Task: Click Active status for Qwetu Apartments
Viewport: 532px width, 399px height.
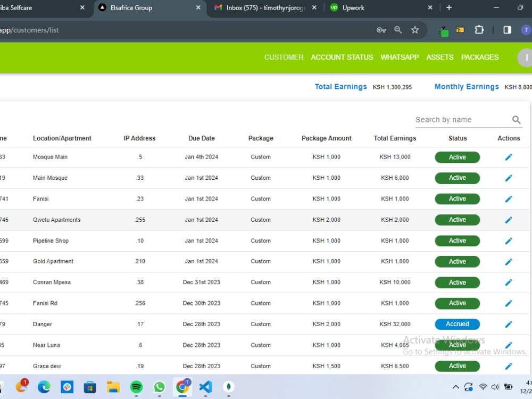Action: 458,220
